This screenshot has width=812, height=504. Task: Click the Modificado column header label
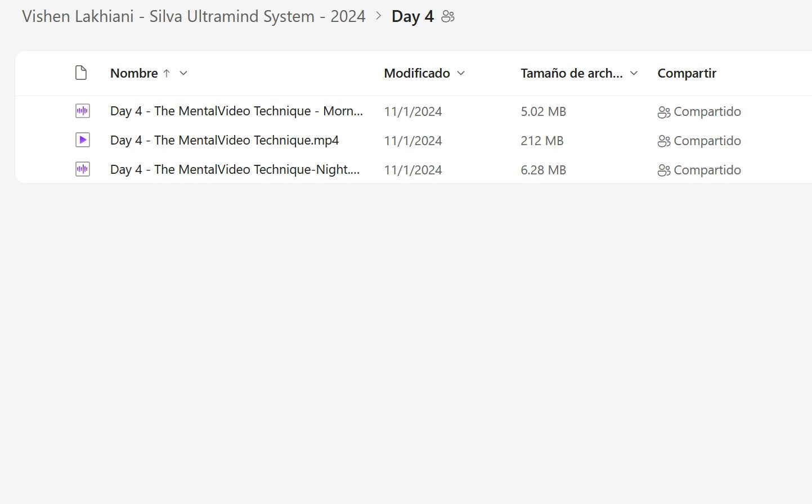(417, 73)
